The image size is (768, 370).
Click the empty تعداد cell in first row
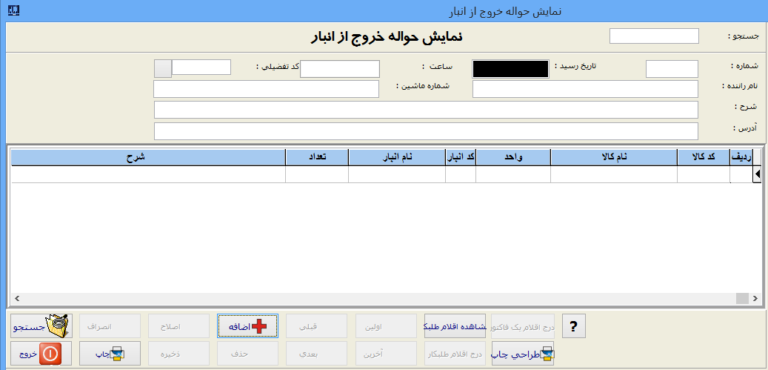click(317, 174)
